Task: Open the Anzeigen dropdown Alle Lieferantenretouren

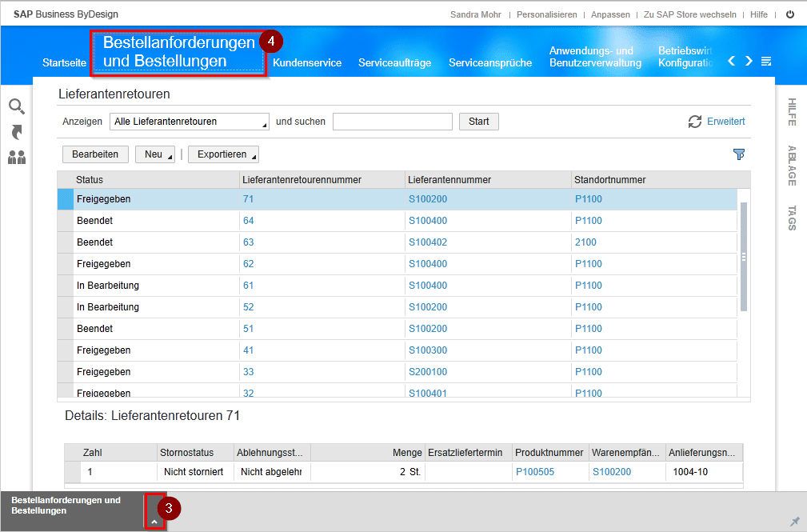Action: tap(190, 122)
